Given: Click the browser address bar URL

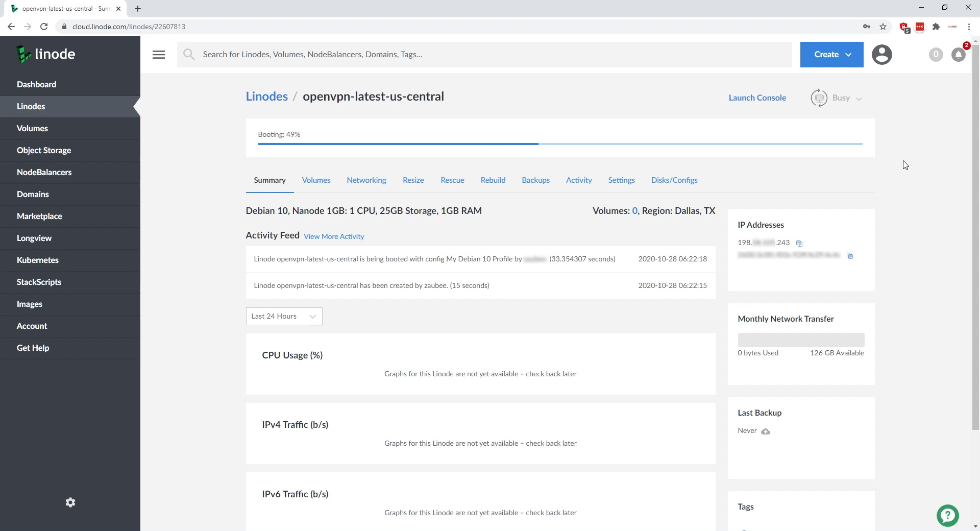Looking at the screenshot, I should pos(129,27).
